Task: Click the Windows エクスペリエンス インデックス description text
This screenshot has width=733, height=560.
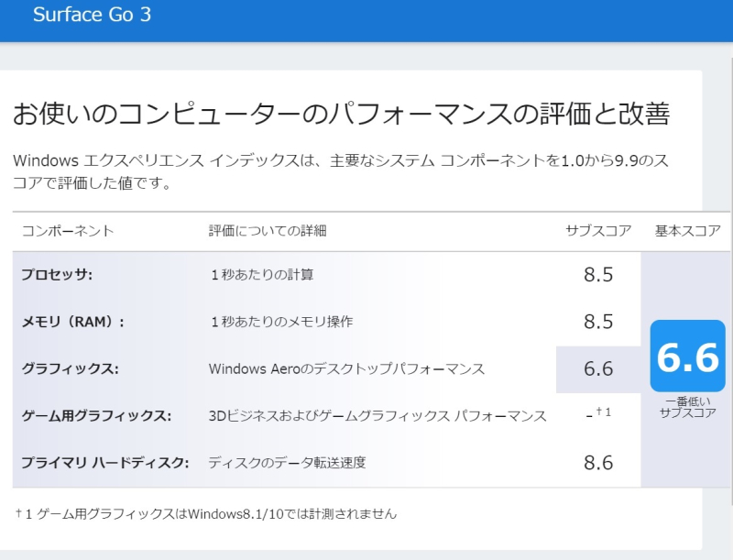Action: [x=340, y=171]
